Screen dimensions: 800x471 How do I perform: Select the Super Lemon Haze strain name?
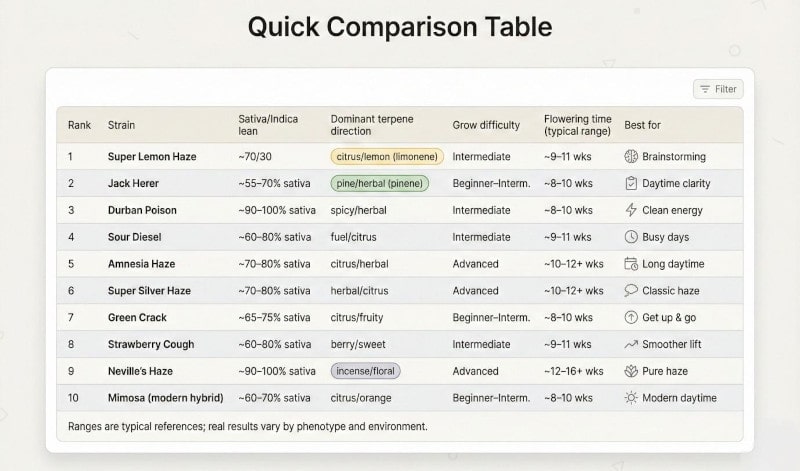click(x=152, y=157)
